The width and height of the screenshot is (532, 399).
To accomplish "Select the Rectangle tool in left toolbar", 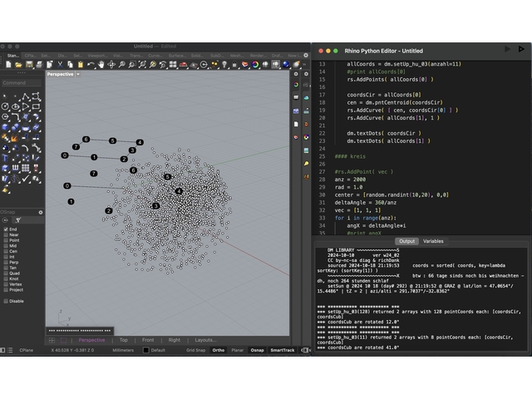I will click(x=36, y=106).
